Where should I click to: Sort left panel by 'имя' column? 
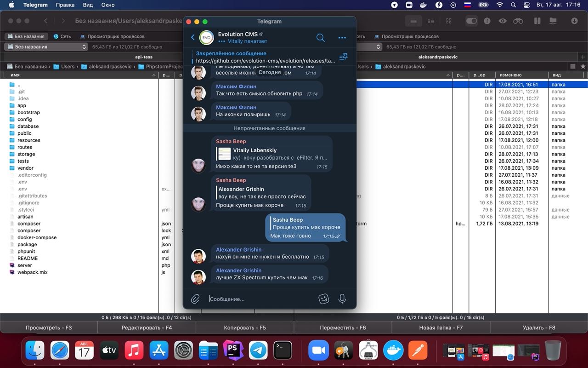pyautogui.click(x=79, y=75)
